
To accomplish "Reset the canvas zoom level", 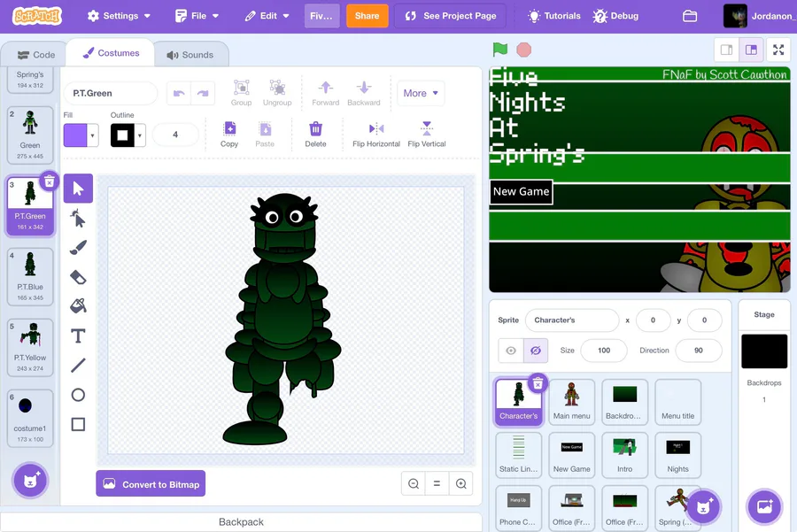I will (437, 483).
